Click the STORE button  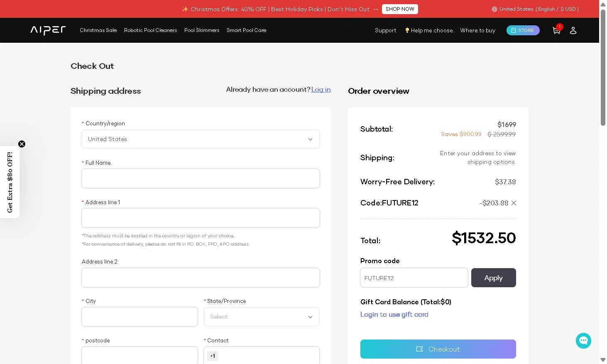pyautogui.click(x=523, y=30)
